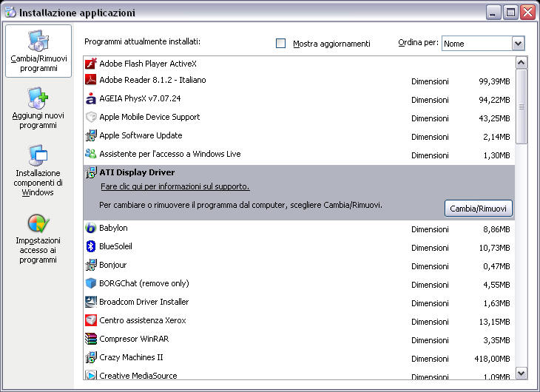
Task: Click the Cambia/Rimuovi button
Action: tap(479, 209)
